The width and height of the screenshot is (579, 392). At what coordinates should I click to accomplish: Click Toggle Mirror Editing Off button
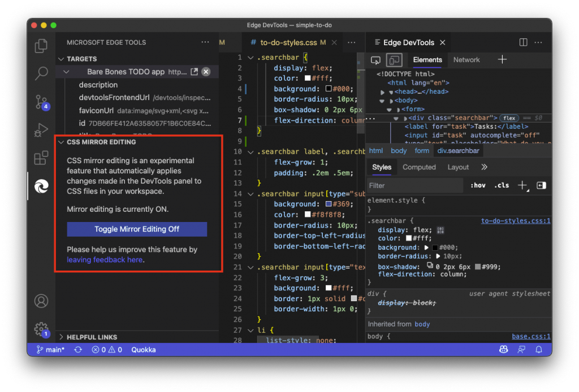pyautogui.click(x=137, y=229)
